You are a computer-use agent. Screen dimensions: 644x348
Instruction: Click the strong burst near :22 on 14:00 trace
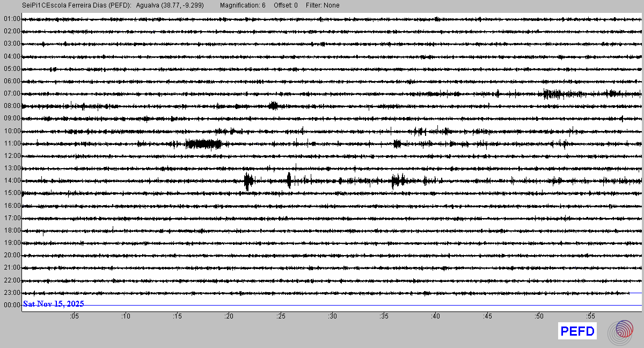248,181
